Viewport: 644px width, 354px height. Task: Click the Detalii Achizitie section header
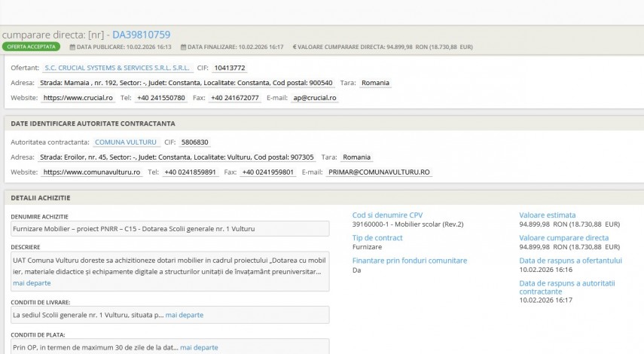(40, 197)
